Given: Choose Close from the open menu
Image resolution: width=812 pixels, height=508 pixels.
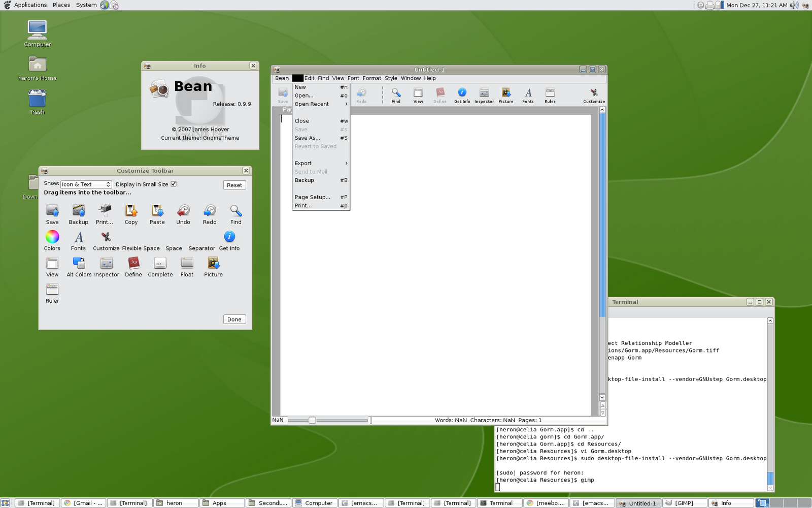Looking at the screenshot, I should [x=321, y=121].
